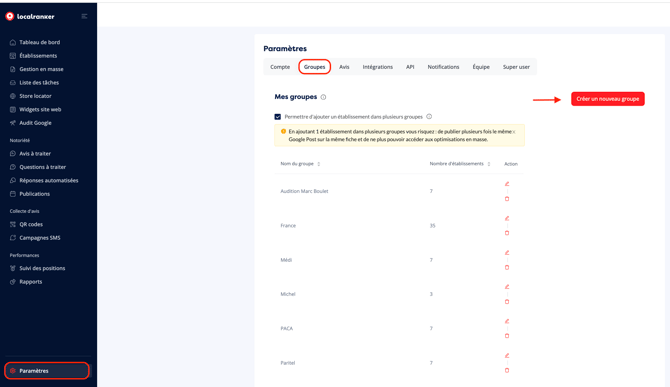Viewport: 670px width, 387px height.
Task: Edit the Médi group
Action: (x=507, y=253)
